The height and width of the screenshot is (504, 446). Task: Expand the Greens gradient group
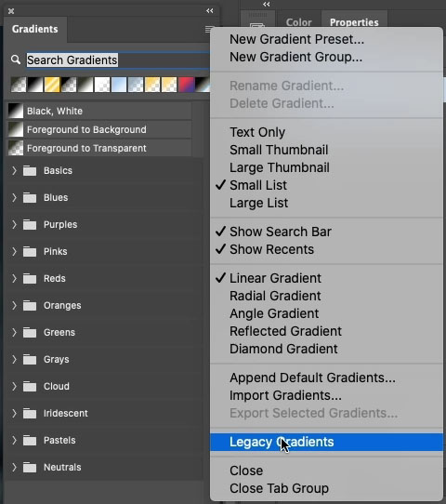14,332
